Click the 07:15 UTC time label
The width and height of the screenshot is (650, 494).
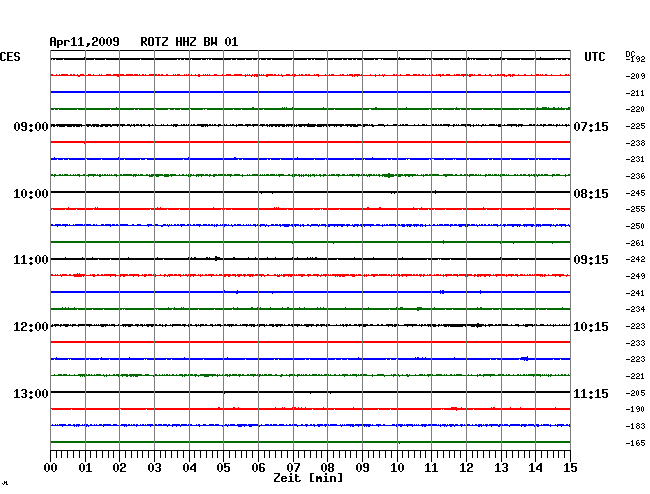coord(591,127)
